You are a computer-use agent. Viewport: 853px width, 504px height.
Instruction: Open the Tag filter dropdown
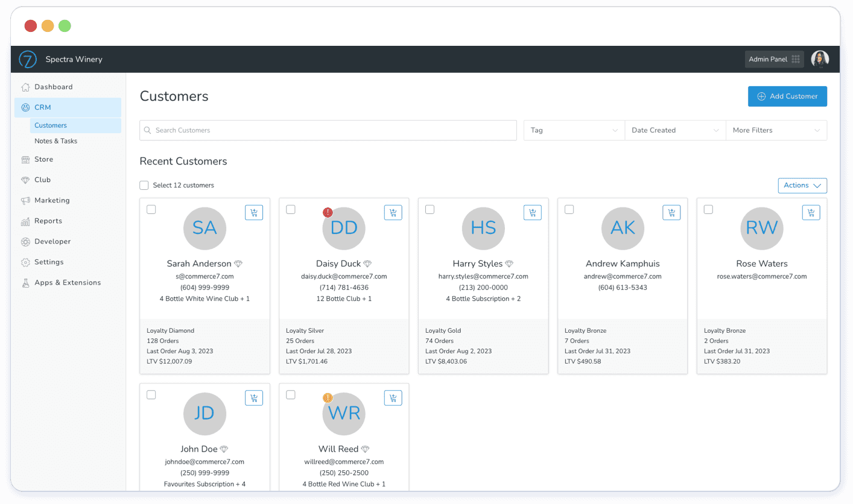point(574,130)
